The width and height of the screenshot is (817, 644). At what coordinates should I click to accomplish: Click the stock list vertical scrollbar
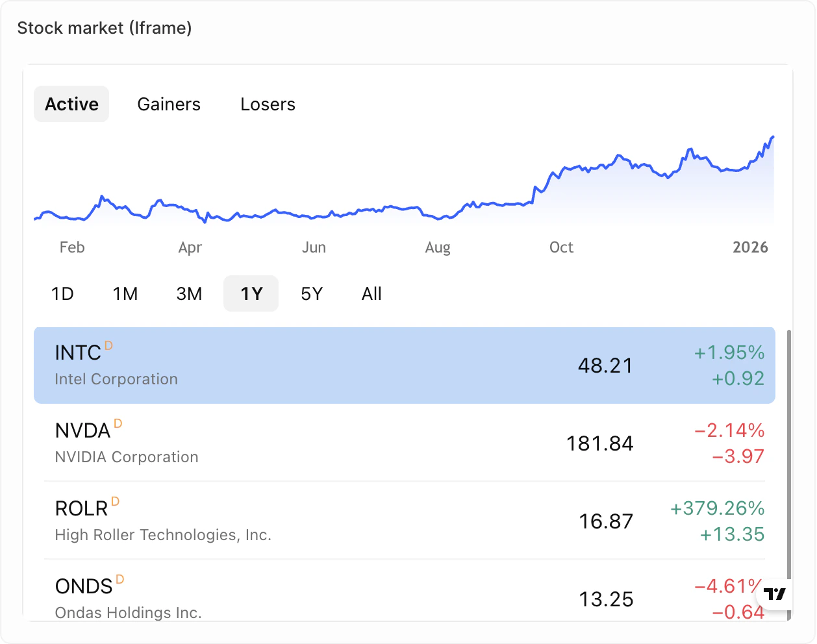(789, 474)
